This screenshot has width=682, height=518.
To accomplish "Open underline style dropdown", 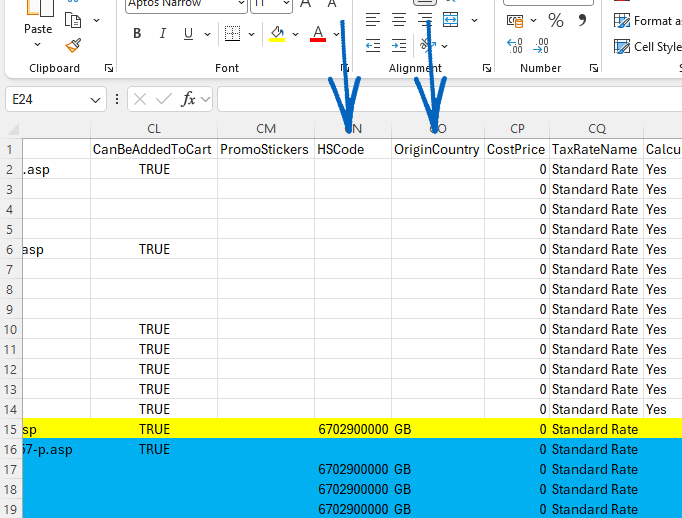I will pyautogui.click(x=207, y=34).
